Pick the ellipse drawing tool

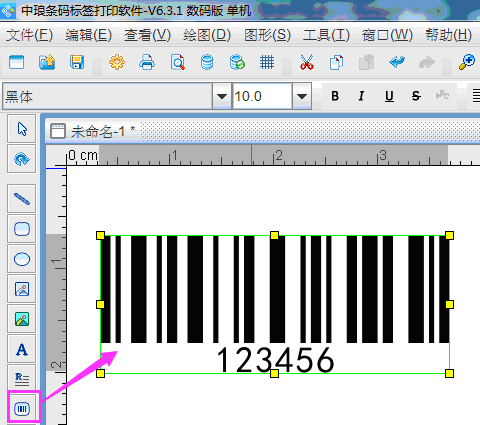(x=22, y=259)
